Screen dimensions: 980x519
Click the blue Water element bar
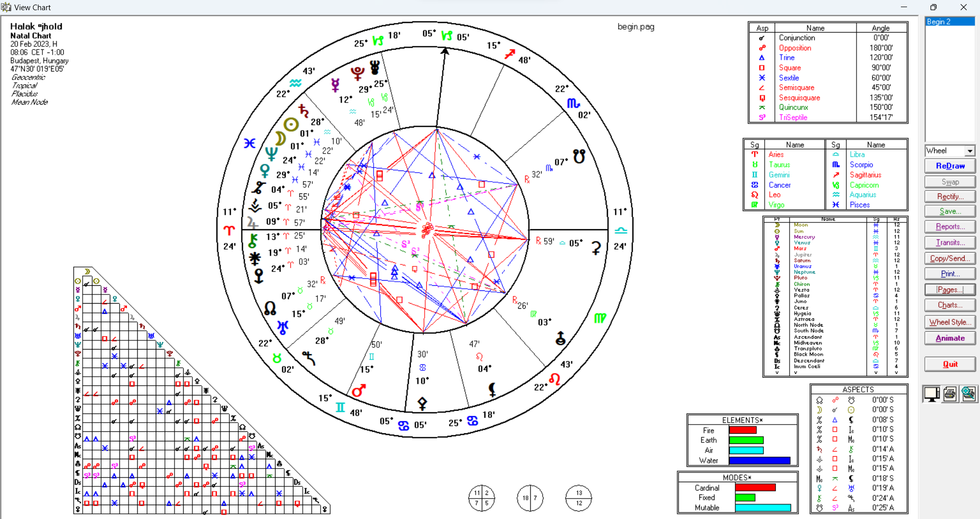(759, 460)
